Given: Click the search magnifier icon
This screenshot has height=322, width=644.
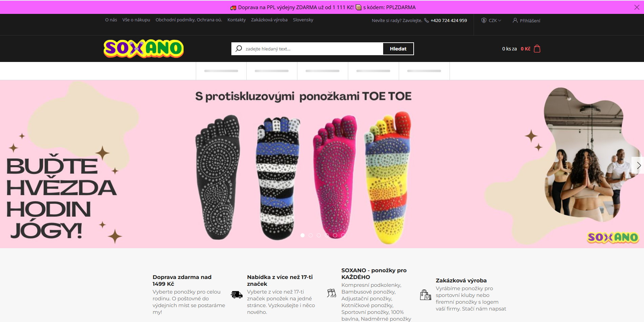Looking at the screenshot, I should (239, 48).
